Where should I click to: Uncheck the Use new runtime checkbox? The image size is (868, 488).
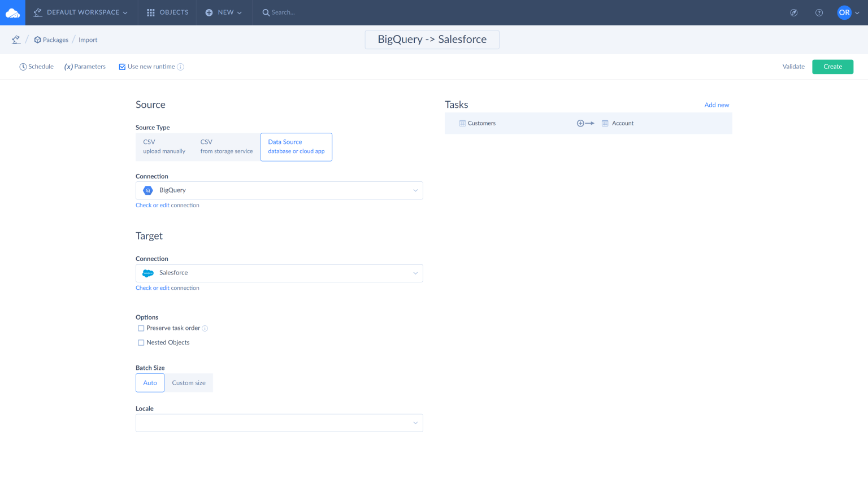click(122, 66)
